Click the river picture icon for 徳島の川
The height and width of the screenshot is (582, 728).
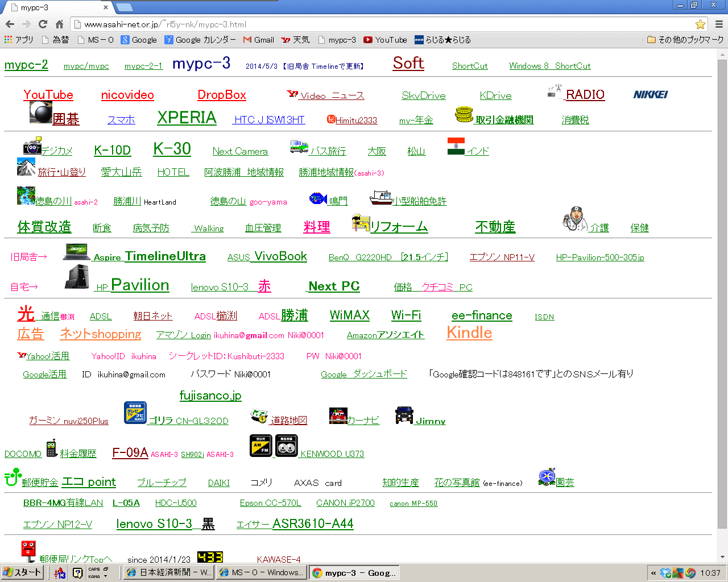(26, 196)
